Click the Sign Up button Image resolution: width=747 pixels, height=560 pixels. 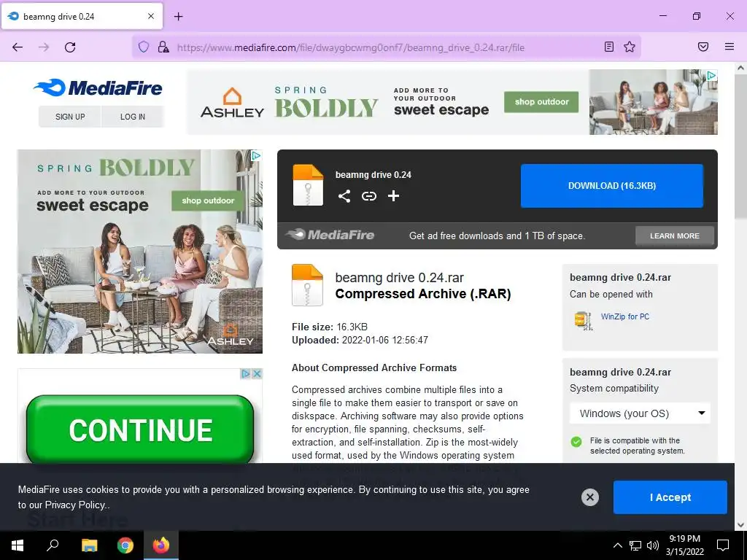70,117
